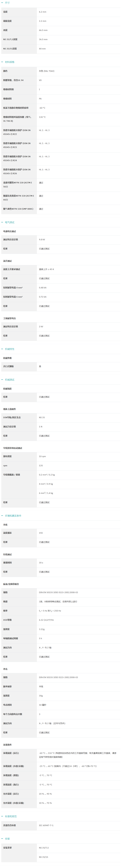Select the 4 mm² / 0.9 kg value

pos(46,484)
